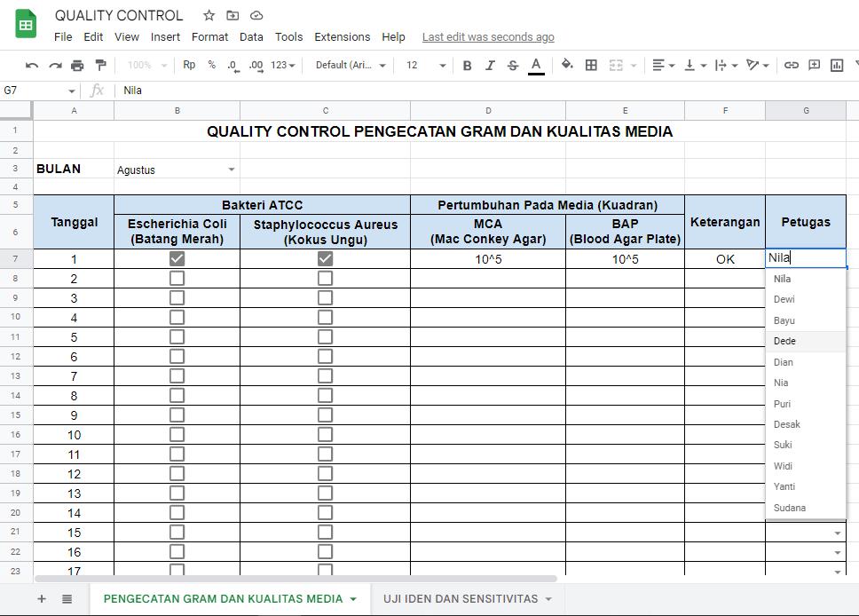
Task: Open the Format menu
Action: click(x=209, y=36)
